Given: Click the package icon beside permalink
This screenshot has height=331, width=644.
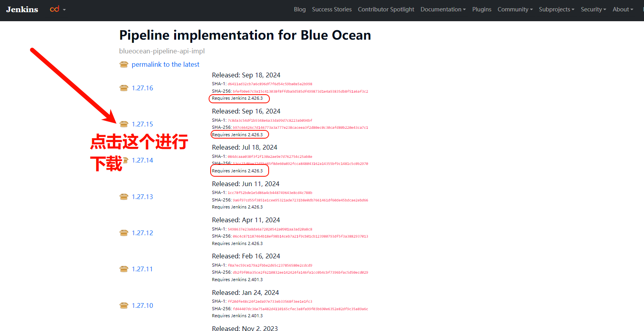Looking at the screenshot, I should 124,64.
